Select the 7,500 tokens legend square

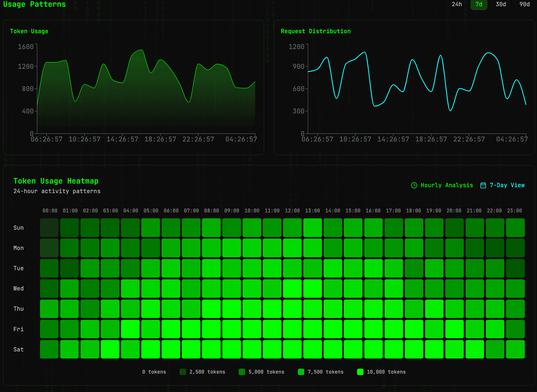pos(301,372)
